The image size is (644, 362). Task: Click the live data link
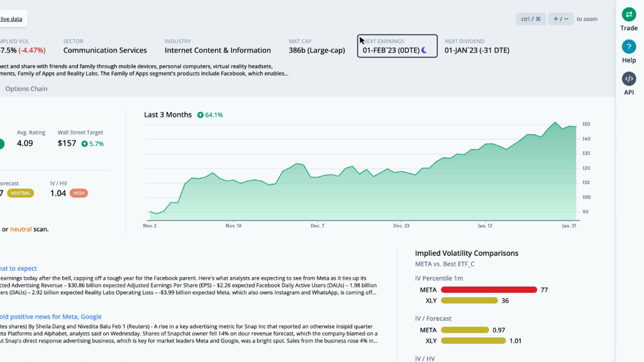pyautogui.click(x=11, y=19)
